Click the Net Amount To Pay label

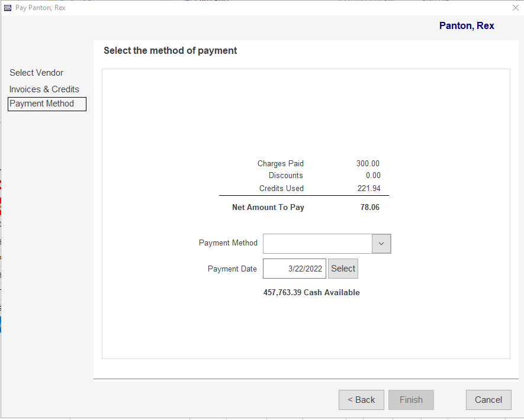(268, 207)
